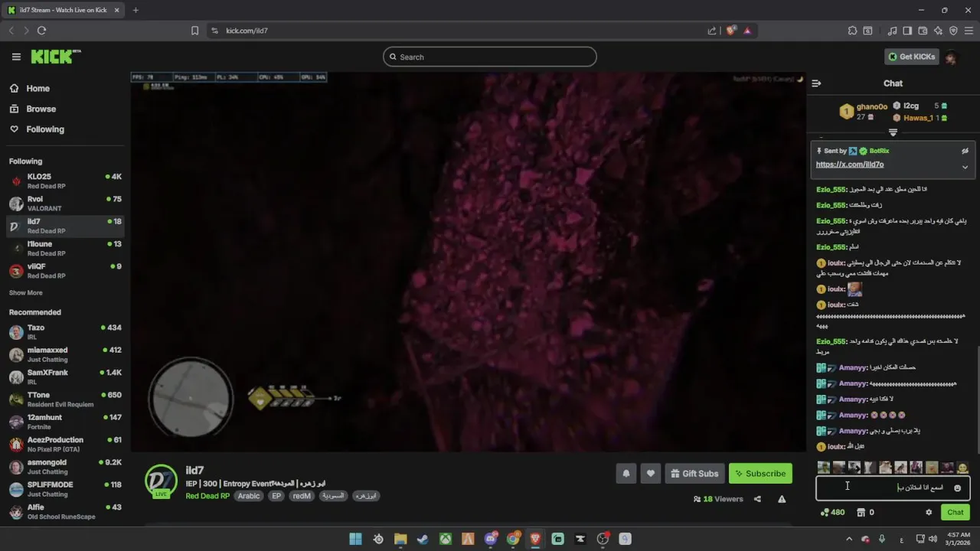Open the x.com/ild7o pinned link
The width and height of the screenshot is (980, 551).
(850, 165)
